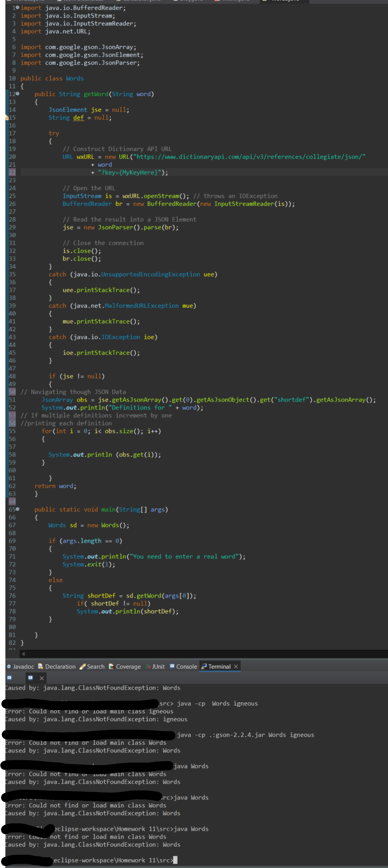Click the for loop header on line 55
The width and height of the screenshot is (388, 868).
coord(101,431)
